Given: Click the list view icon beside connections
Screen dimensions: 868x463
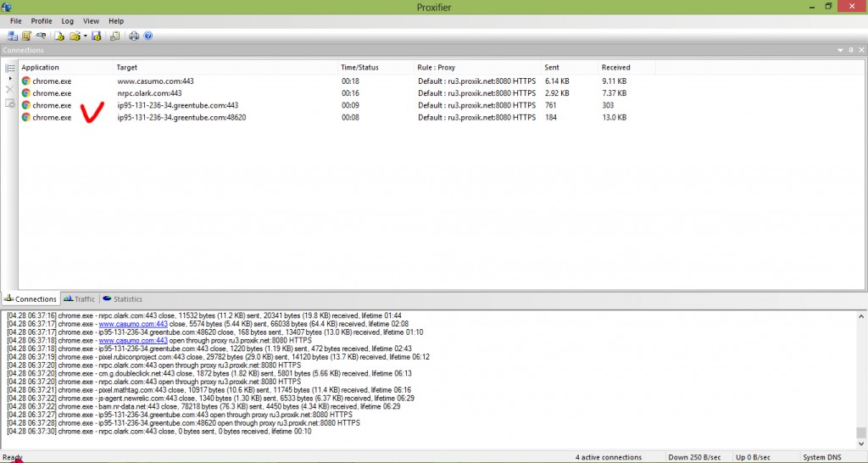Looking at the screenshot, I should click(x=10, y=68).
